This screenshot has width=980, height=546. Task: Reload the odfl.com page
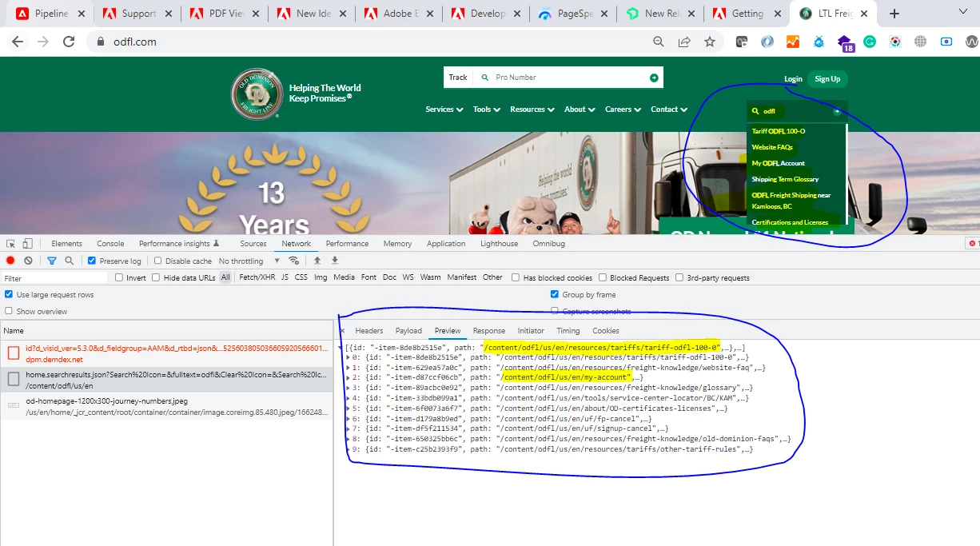(69, 42)
